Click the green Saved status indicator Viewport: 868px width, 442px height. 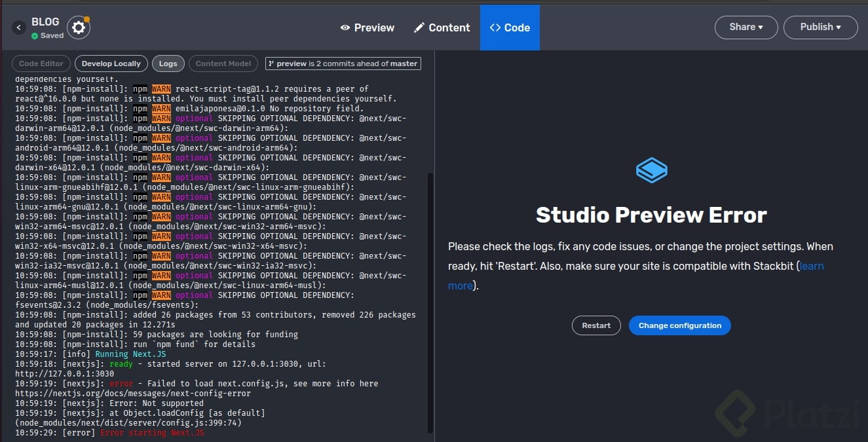(x=48, y=35)
